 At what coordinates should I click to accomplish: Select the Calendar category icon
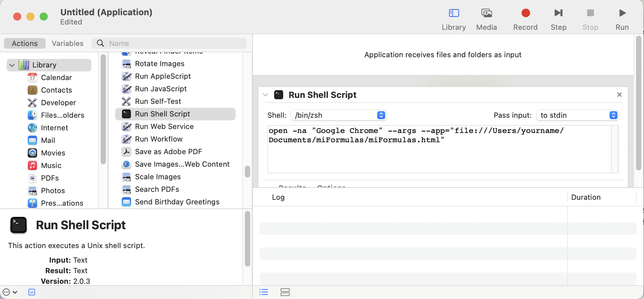32,77
